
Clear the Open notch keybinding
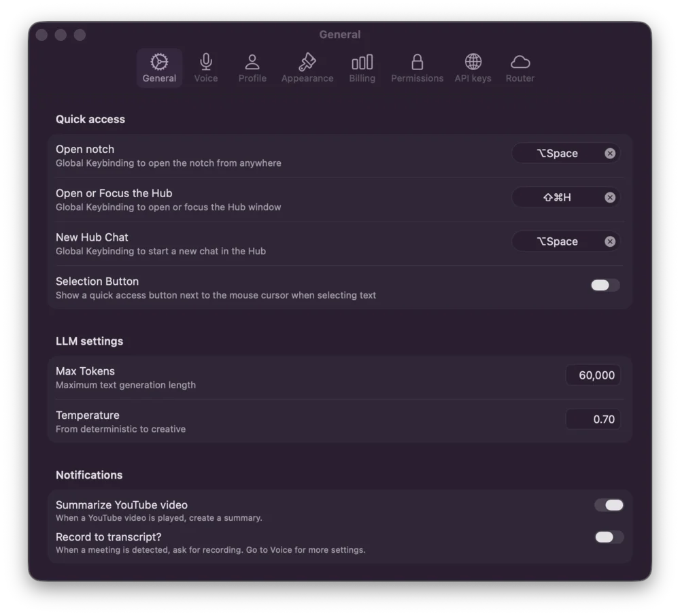point(609,153)
